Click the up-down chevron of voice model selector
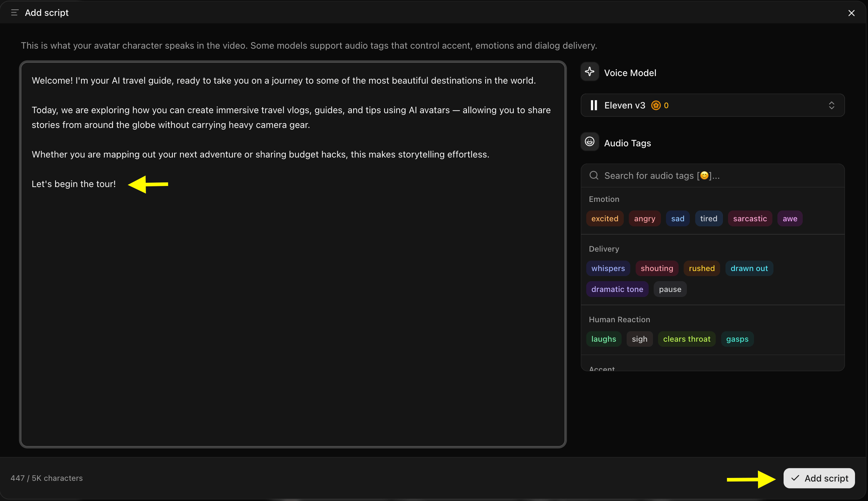868x501 pixels. [832, 105]
